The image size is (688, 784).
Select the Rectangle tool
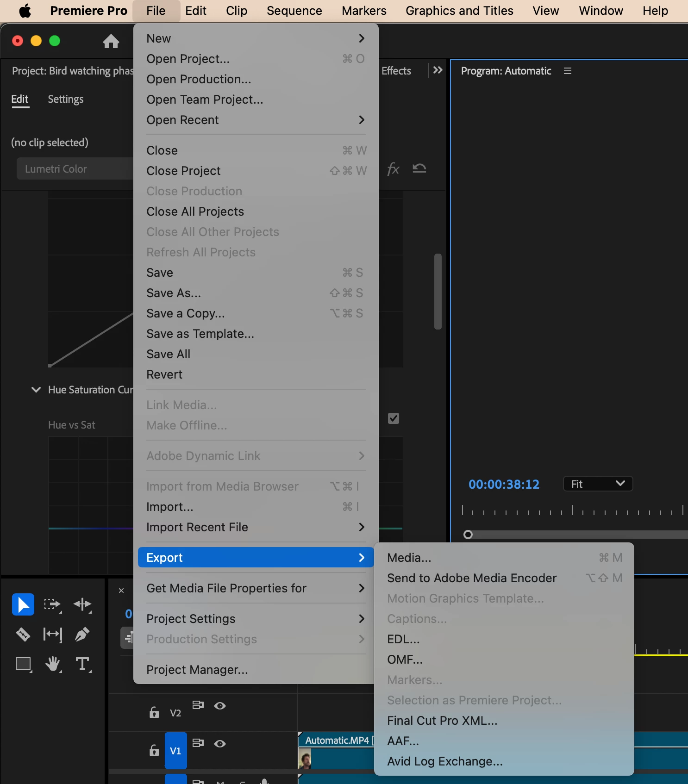[x=23, y=664]
